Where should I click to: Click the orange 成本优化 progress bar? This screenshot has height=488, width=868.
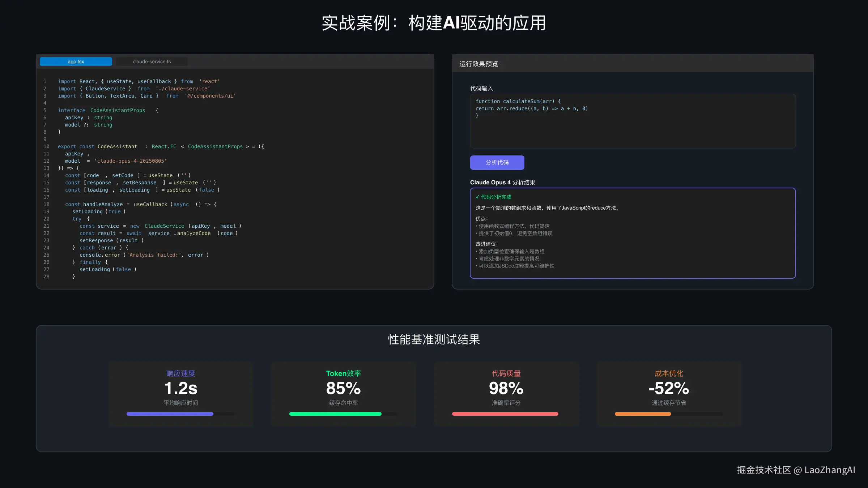point(642,414)
